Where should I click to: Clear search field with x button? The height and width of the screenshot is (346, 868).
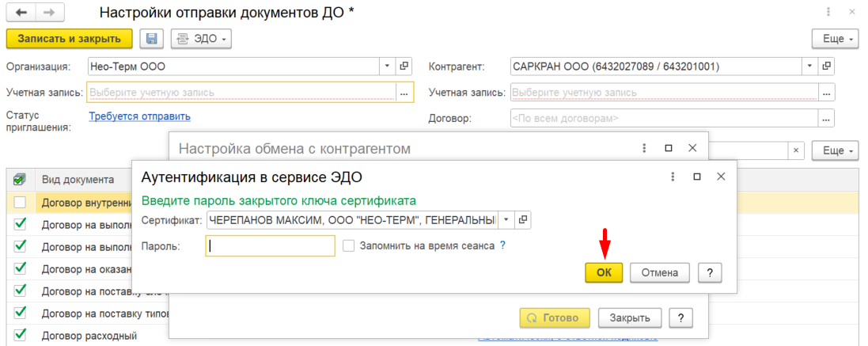795,150
